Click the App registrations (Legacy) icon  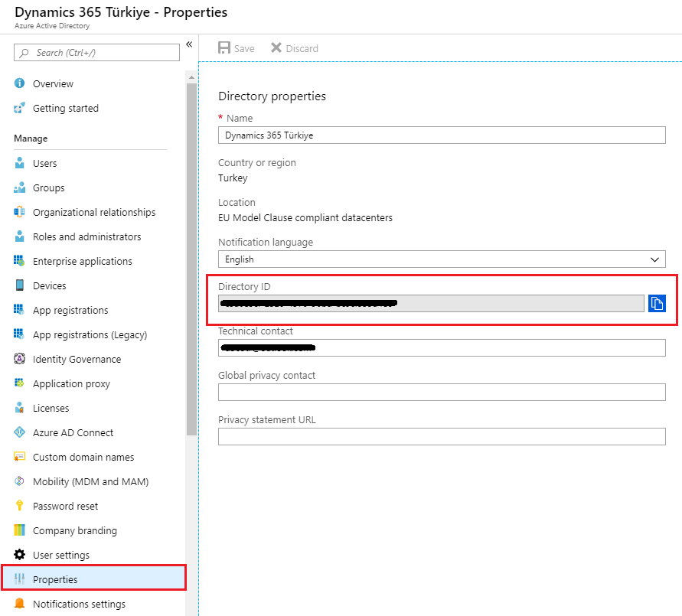point(20,334)
